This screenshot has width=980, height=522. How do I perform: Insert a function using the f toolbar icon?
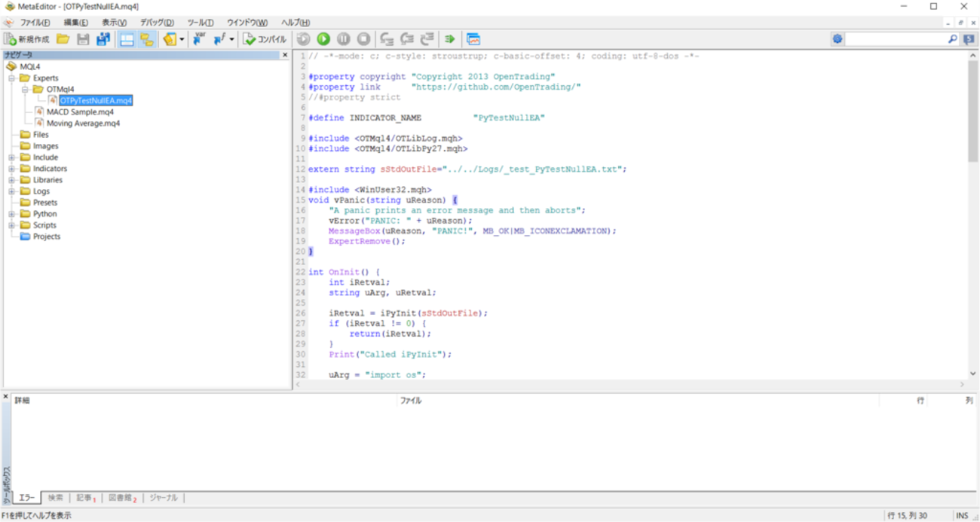(x=217, y=38)
